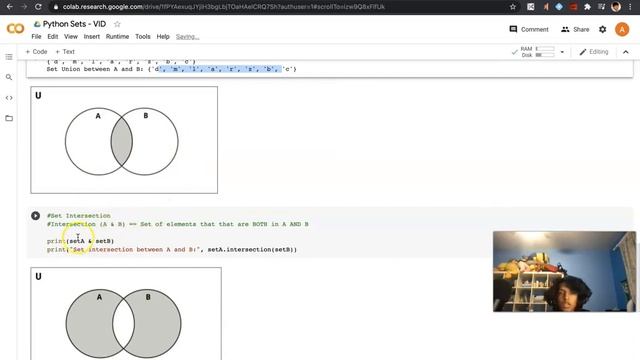Image resolution: width=640 pixels, height=360 pixels.
Task: Expand the runtime connection dropdown arrow
Action: [x=562, y=52]
